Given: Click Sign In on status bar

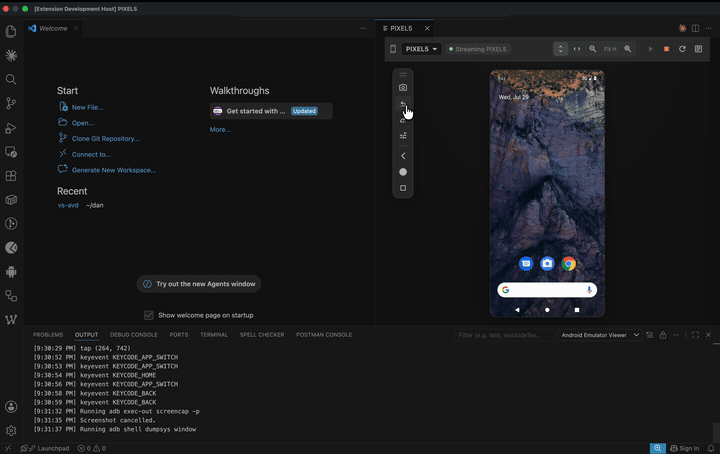Looking at the screenshot, I should point(685,448).
